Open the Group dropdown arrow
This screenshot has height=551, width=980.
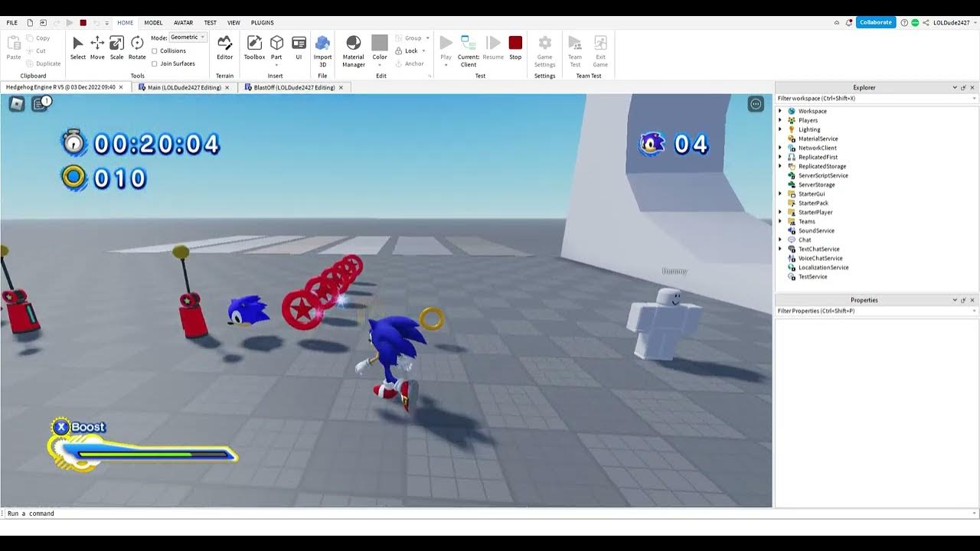coord(427,37)
